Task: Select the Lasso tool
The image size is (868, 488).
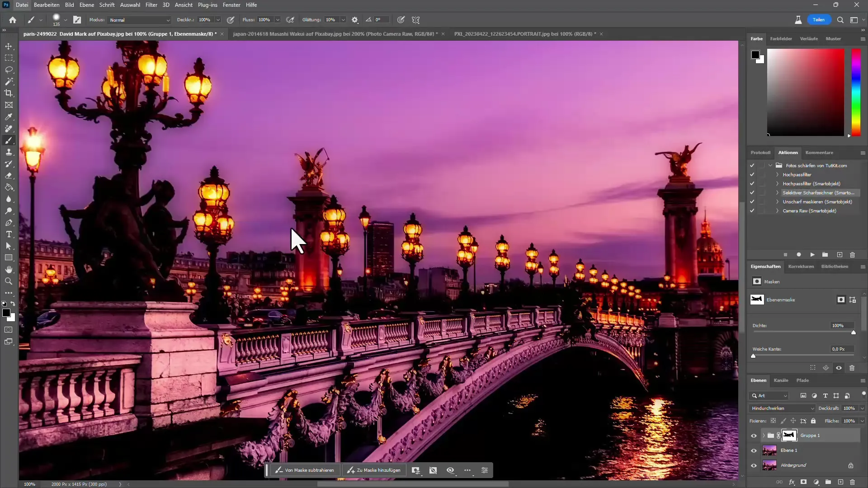Action: coord(9,70)
